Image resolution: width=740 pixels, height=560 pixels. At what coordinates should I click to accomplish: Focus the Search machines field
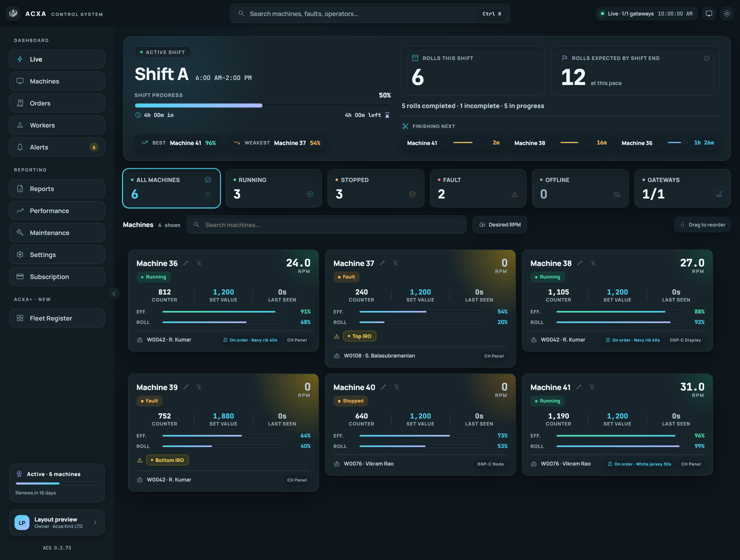(x=326, y=225)
